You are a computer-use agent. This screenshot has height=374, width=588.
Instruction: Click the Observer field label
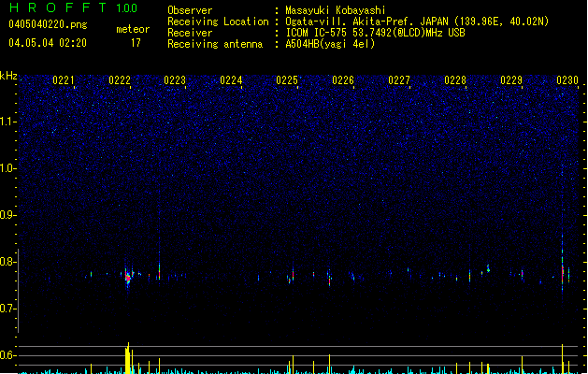click(190, 10)
